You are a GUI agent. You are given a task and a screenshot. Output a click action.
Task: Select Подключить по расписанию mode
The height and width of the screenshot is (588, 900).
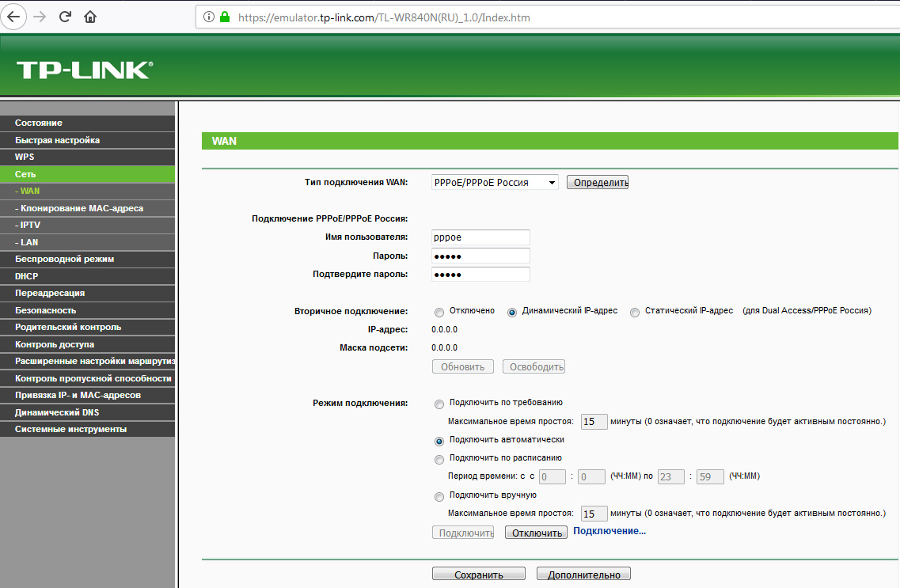(x=439, y=460)
